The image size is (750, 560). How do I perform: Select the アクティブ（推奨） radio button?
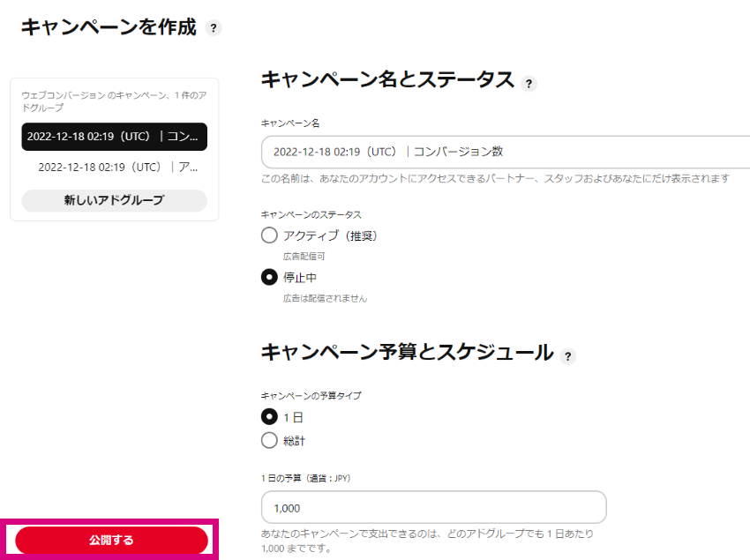tap(269, 235)
